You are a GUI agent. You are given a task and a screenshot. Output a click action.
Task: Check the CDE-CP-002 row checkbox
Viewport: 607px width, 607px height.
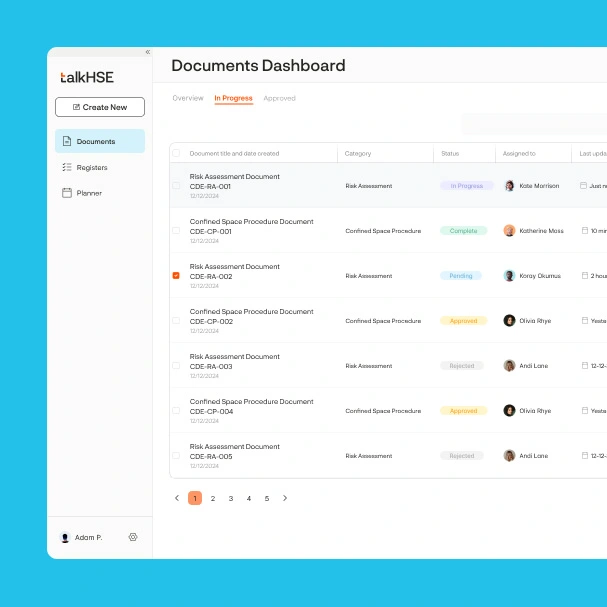[176, 320]
